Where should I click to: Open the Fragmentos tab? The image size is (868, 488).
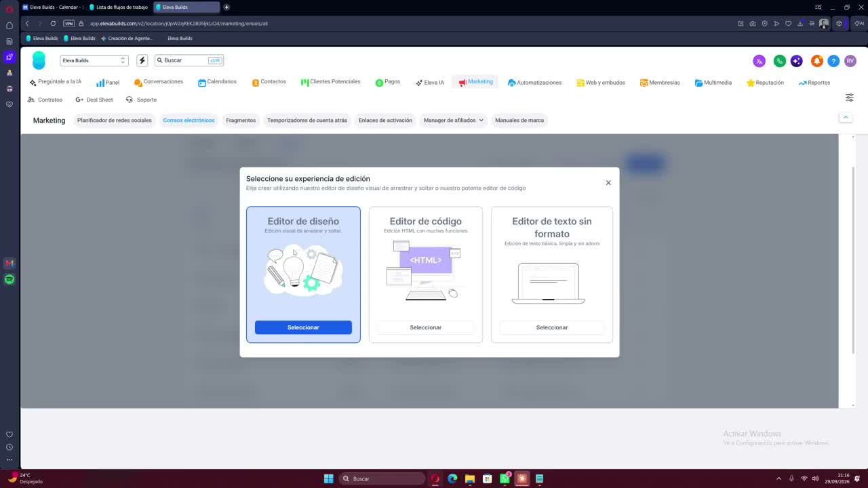click(241, 120)
